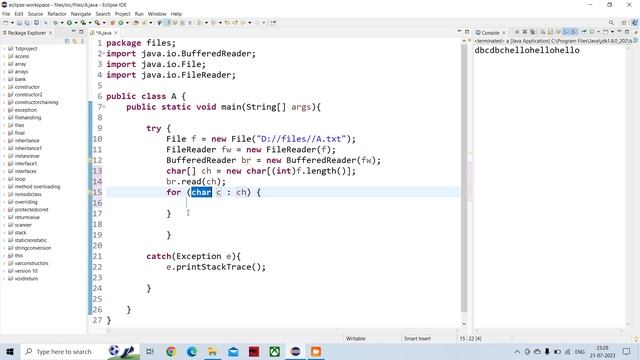Screen dimensions: 640x360
Task: Select the version 10 project
Action: 26,271
